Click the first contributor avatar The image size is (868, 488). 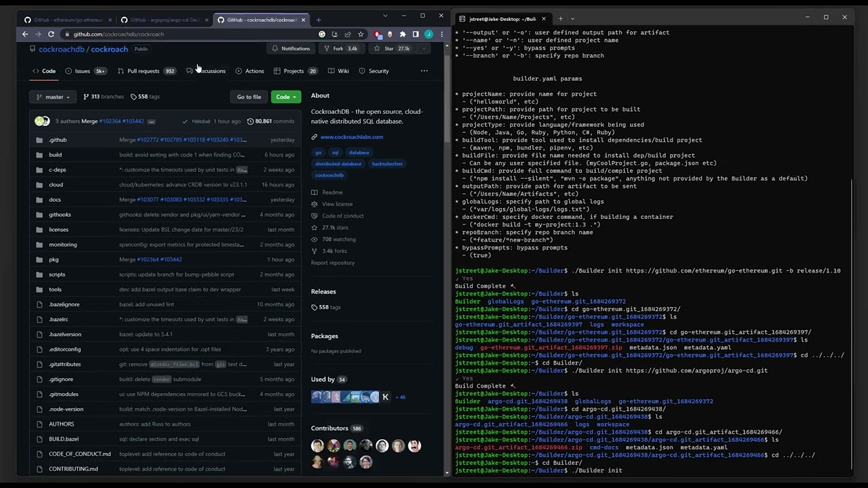click(317, 445)
